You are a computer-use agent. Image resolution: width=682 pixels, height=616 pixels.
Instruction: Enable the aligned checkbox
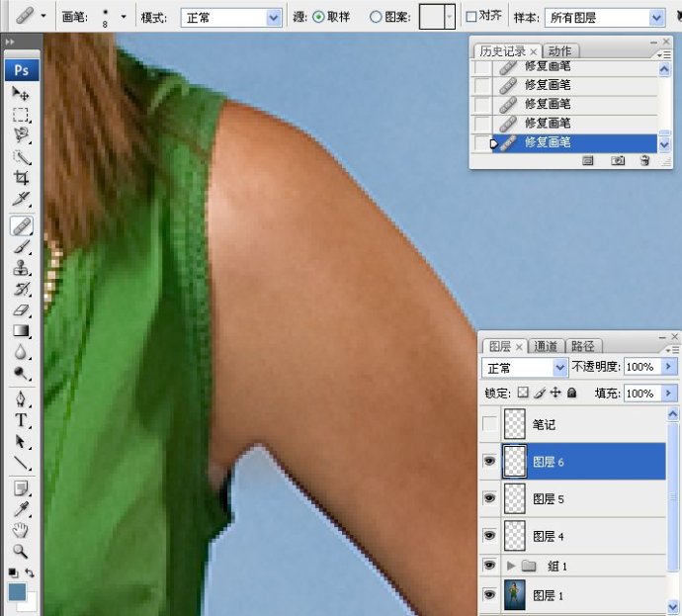tap(471, 17)
